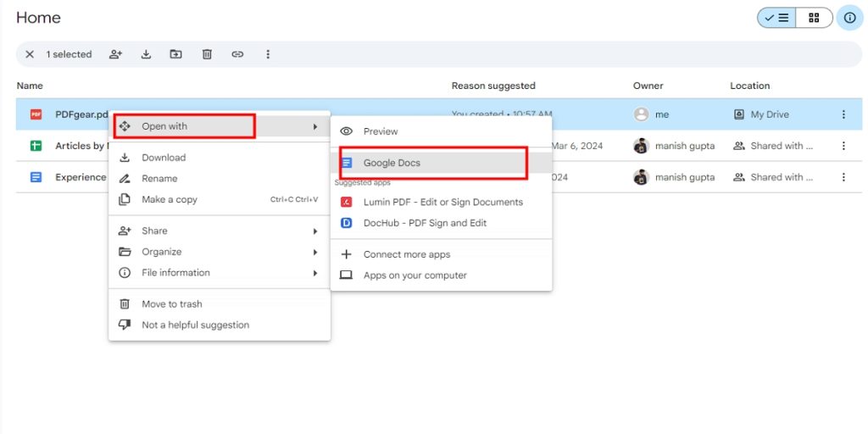Open the toolbar's three-dot more actions
Screen dimensions: 868x434
click(x=268, y=54)
